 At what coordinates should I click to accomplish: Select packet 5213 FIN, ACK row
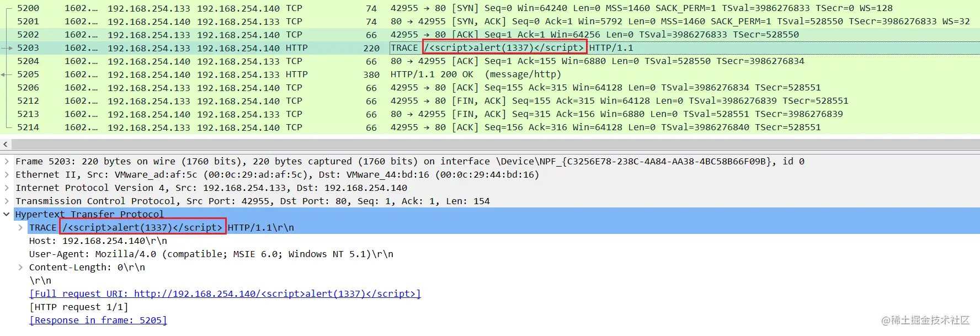(x=490, y=114)
